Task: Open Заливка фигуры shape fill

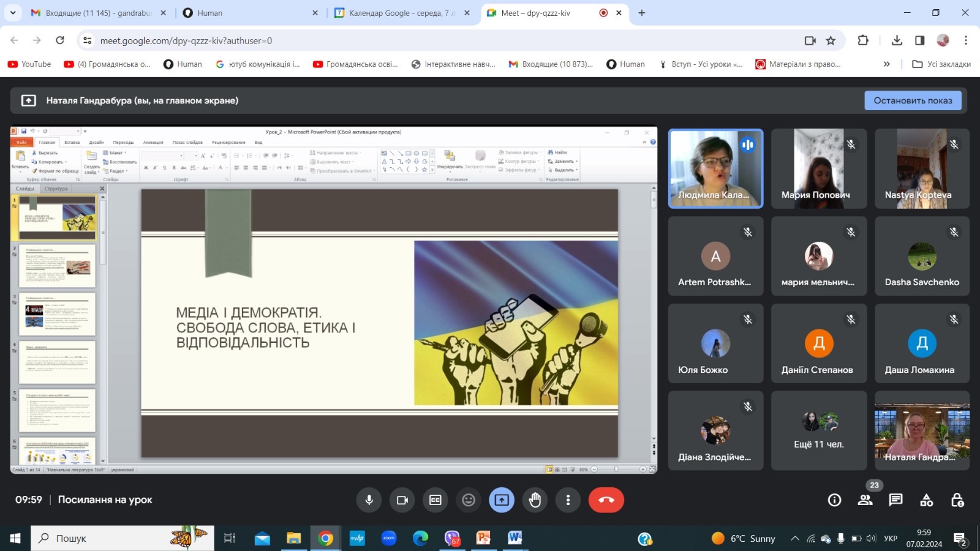Action: [519, 152]
